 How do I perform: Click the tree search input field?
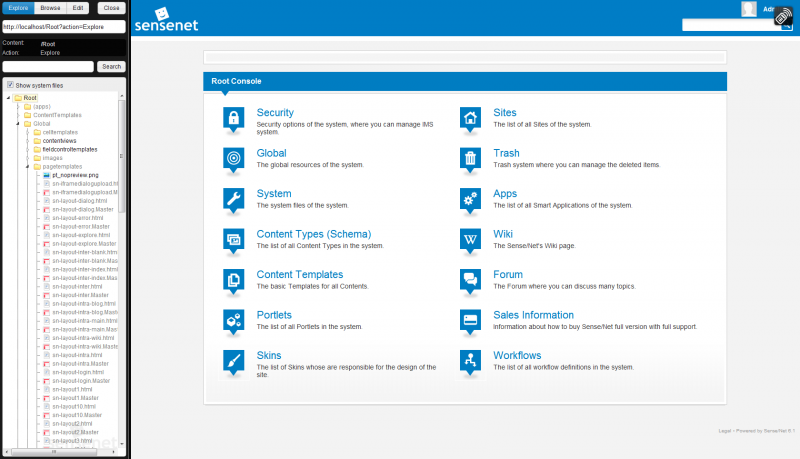pyautogui.click(x=48, y=67)
